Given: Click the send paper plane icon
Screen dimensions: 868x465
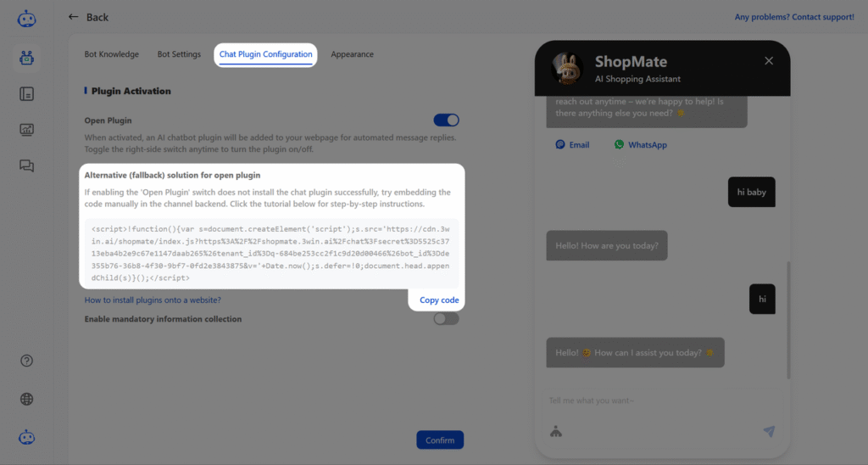Looking at the screenshot, I should pyautogui.click(x=769, y=431).
